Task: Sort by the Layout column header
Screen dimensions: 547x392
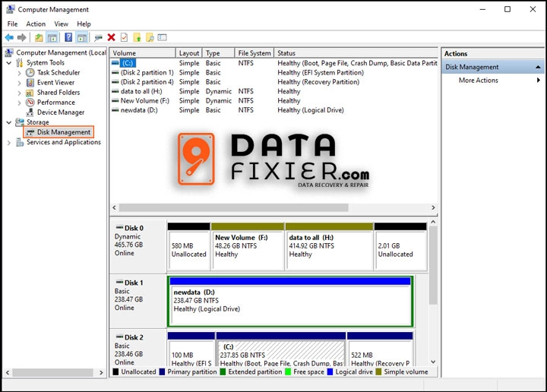Action: tap(188, 53)
